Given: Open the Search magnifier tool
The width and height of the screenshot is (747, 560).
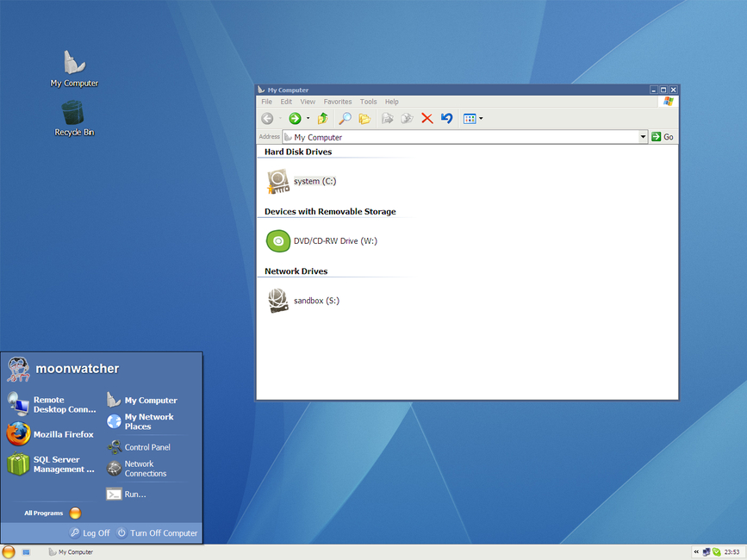Looking at the screenshot, I should click(x=345, y=119).
